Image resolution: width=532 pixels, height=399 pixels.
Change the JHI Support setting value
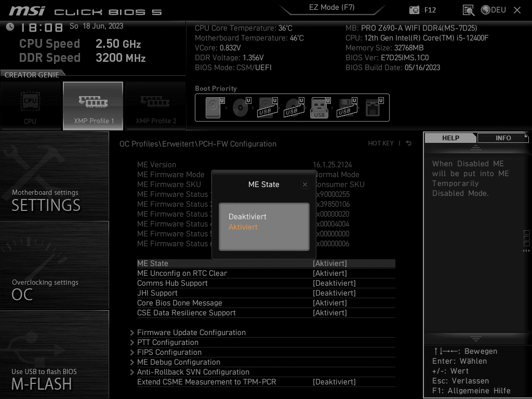(334, 293)
